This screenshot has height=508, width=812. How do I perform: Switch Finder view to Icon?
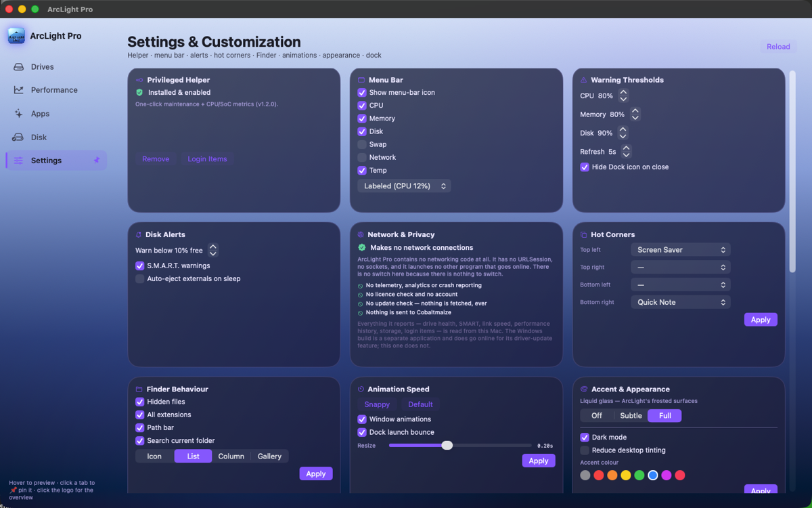point(154,457)
